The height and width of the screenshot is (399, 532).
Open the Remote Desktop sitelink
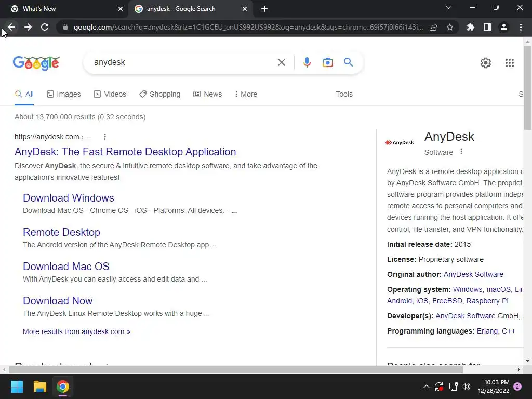61,232
